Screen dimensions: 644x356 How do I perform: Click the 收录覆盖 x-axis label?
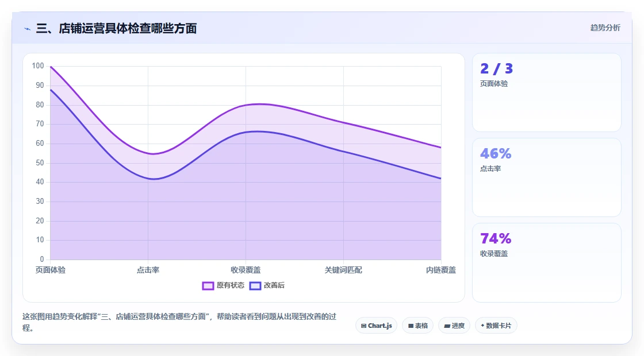pos(246,270)
